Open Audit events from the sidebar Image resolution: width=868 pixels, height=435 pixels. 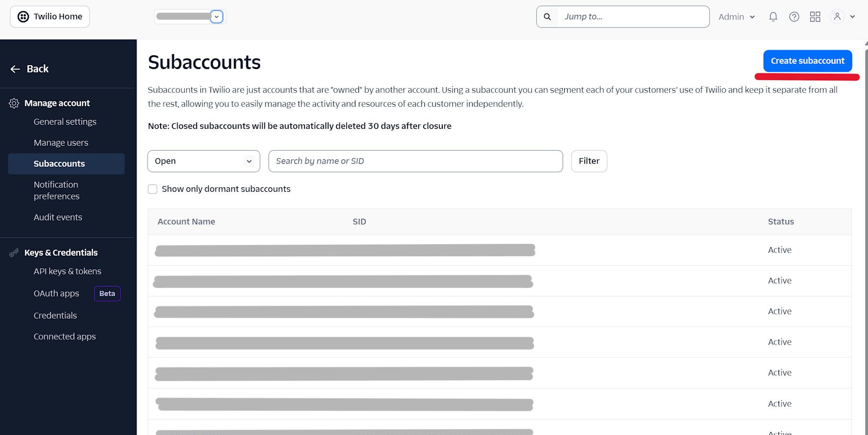[x=58, y=217]
